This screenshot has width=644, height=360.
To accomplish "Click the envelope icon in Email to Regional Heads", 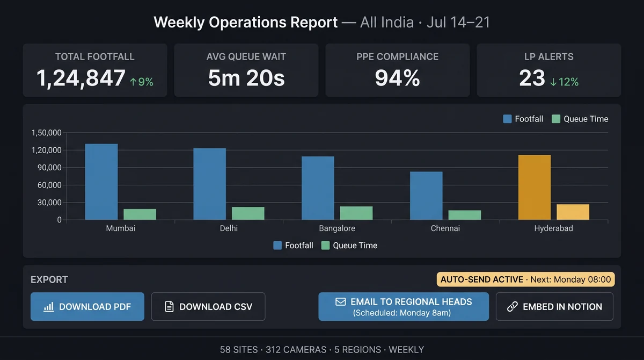I will click(x=340, y=302).
